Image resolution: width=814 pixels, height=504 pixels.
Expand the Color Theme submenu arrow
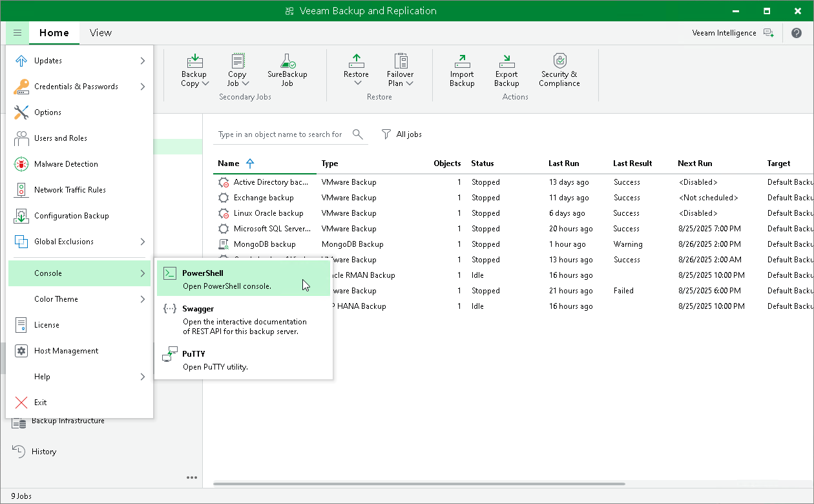click(142, 299)
